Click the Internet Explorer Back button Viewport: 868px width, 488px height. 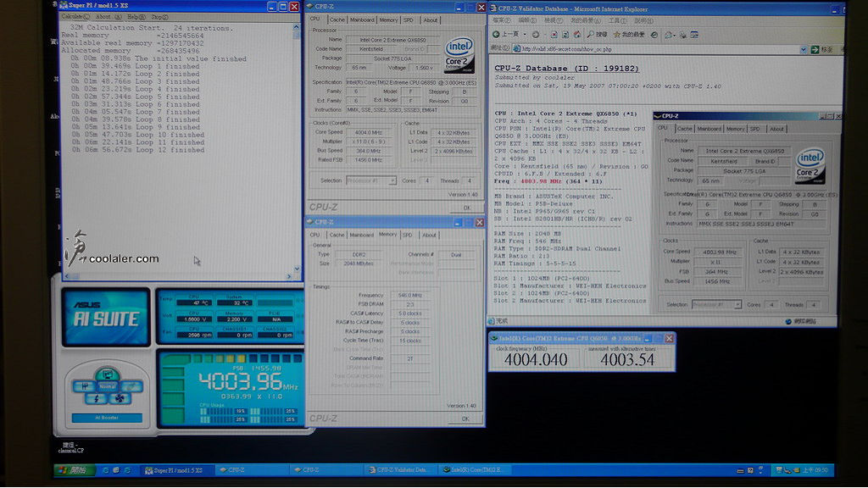coord(507,34)
